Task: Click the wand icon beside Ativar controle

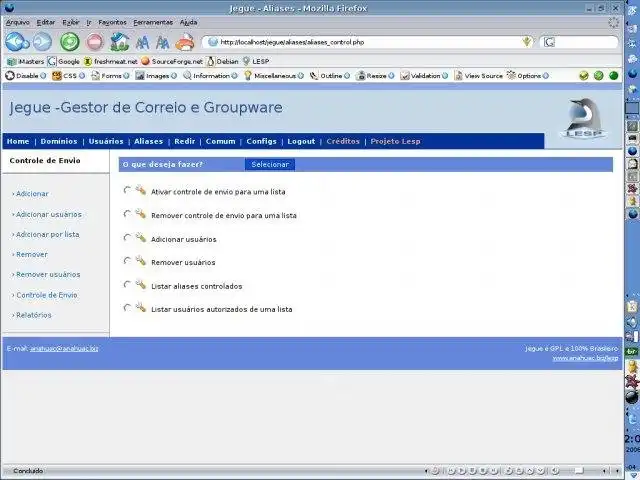Action: (x=140, y=190)
